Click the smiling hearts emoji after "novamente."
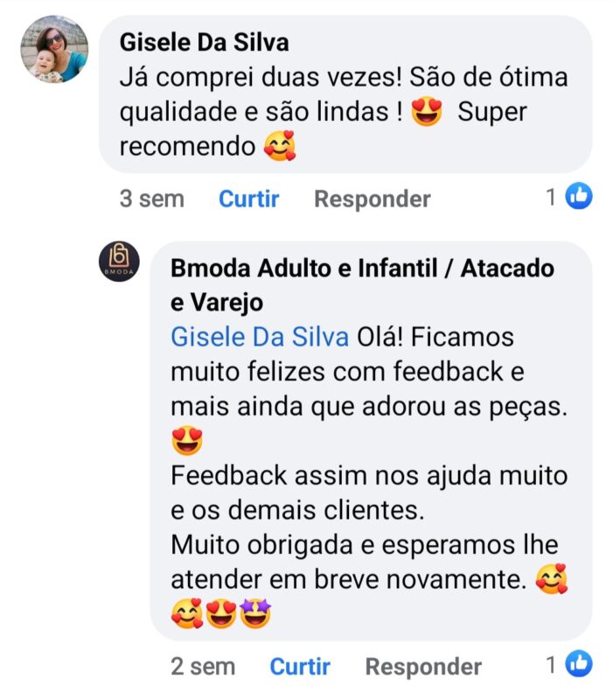613x700 pixels. [x=552, y=578]
